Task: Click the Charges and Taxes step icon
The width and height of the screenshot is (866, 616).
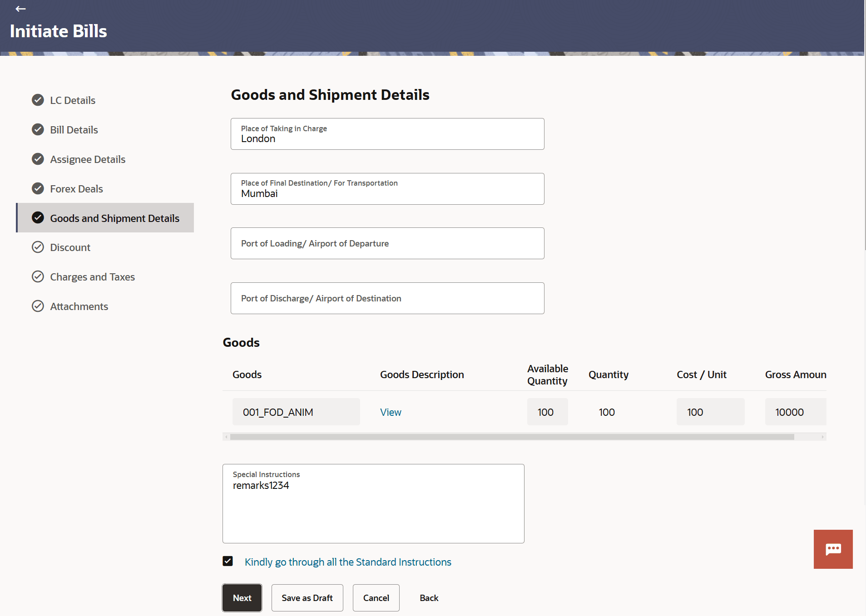Action: [38, 276]
